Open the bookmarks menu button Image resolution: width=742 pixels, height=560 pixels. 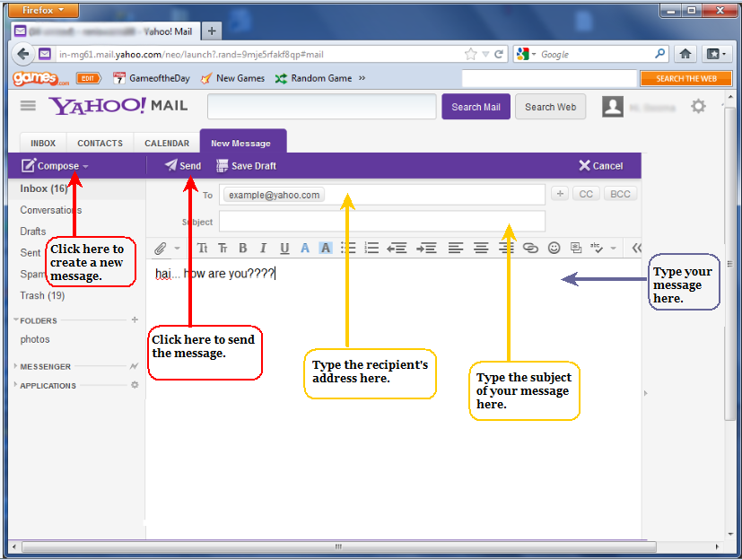coord(716,54)
